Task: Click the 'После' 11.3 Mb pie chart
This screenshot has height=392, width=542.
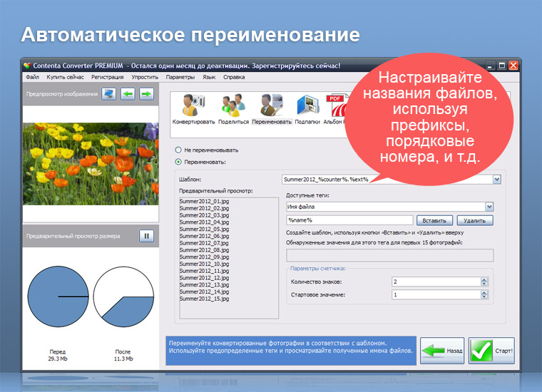Action: [123, 296]
